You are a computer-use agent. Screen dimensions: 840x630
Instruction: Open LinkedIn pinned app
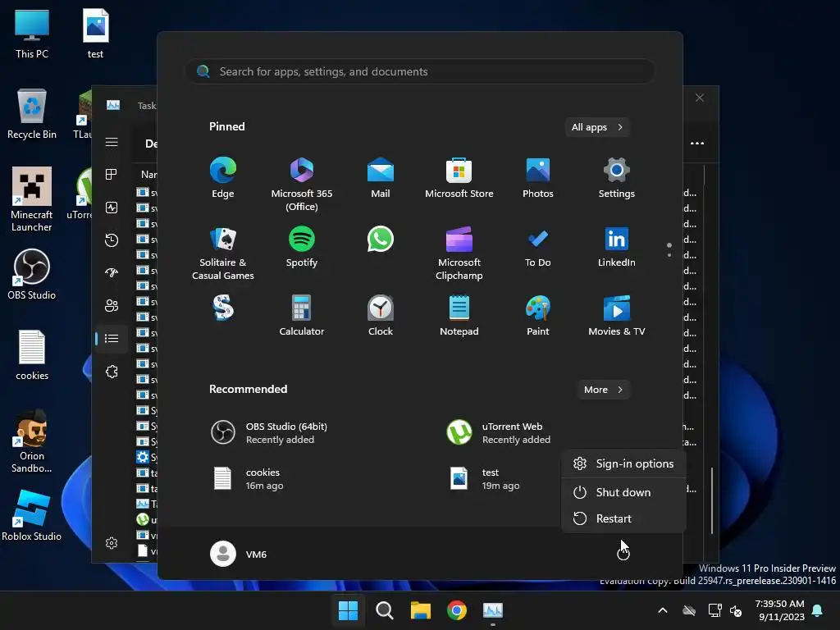point(617,247)
